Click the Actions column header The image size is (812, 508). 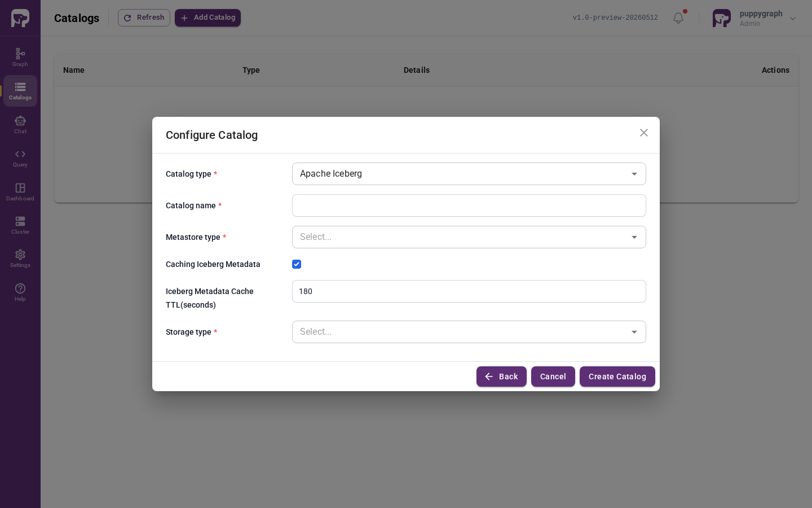click(775, 70)
